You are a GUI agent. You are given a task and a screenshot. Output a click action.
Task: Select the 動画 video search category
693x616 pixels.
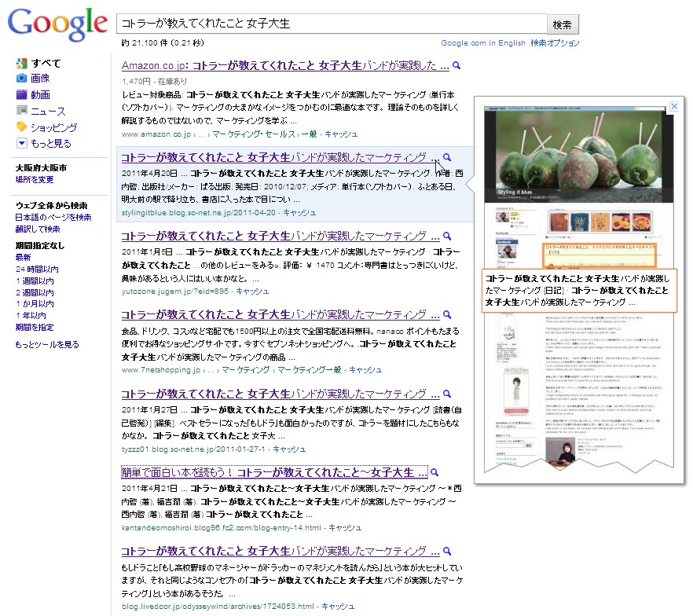pos(40,94)
